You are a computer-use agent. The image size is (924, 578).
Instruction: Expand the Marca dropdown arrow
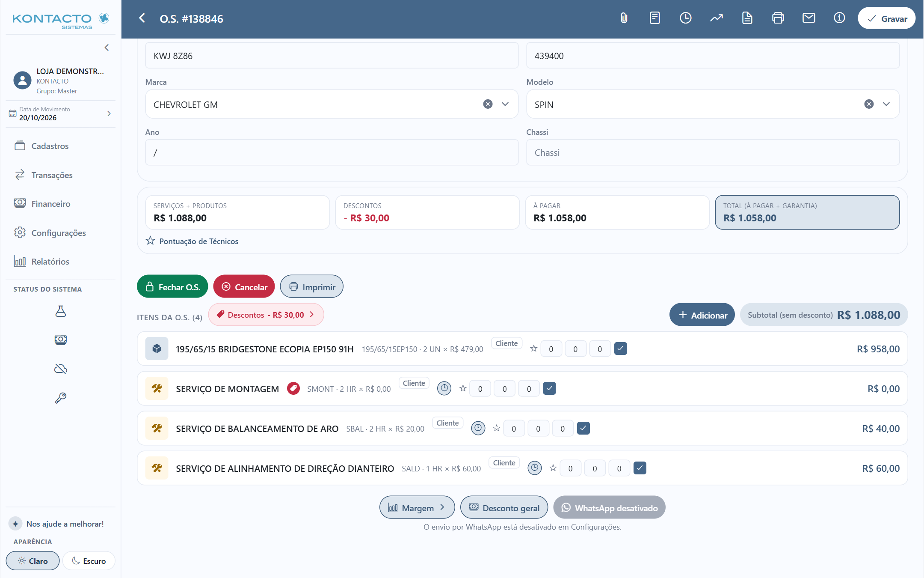click(505, 104)
